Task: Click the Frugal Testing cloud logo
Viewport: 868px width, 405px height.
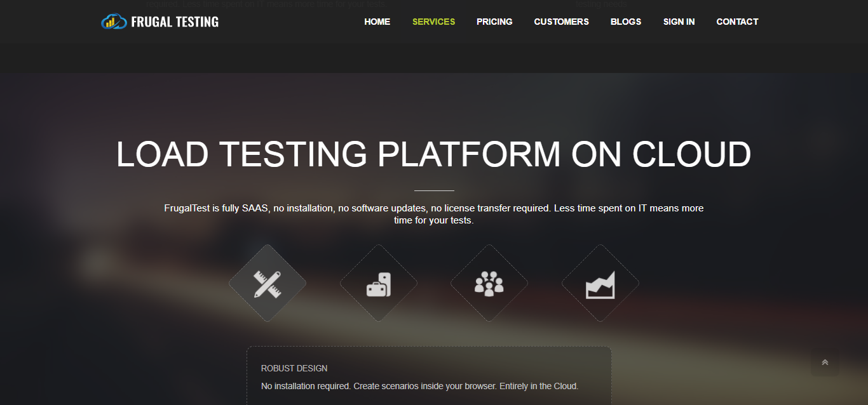Action: 114,22
